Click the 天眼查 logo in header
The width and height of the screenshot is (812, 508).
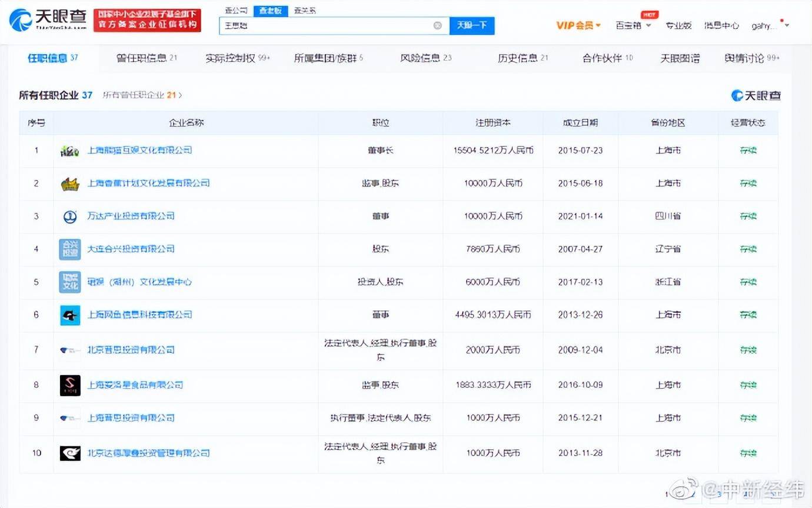[x=48, y=20]
